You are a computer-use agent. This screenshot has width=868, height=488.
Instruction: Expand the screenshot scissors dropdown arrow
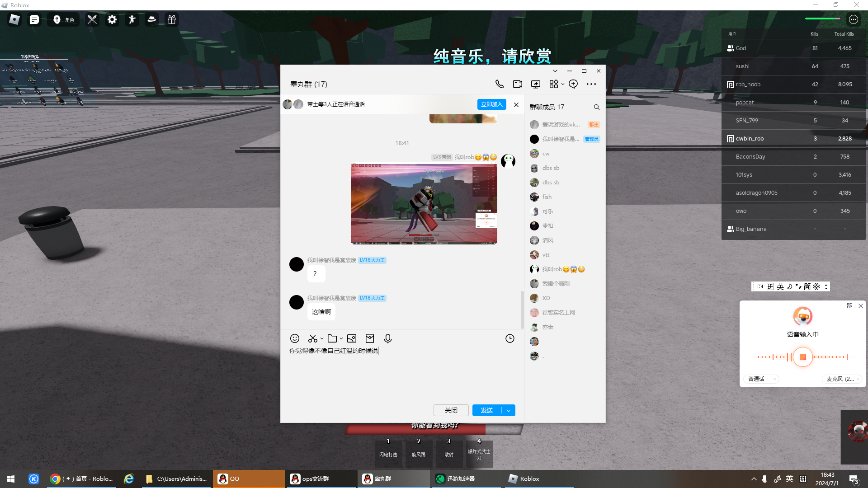coord(322,338)
